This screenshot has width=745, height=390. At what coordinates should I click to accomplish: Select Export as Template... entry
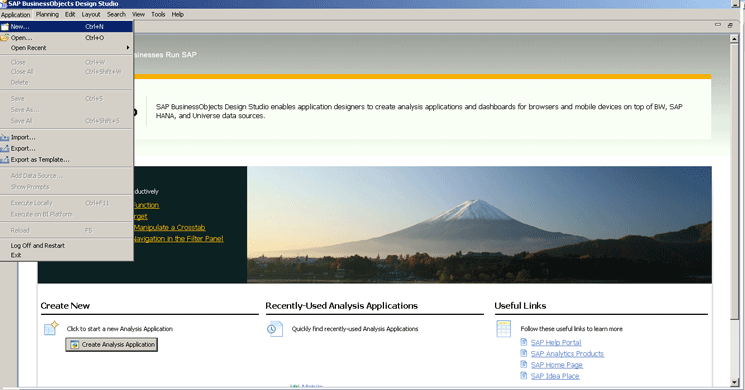(67, 160)
